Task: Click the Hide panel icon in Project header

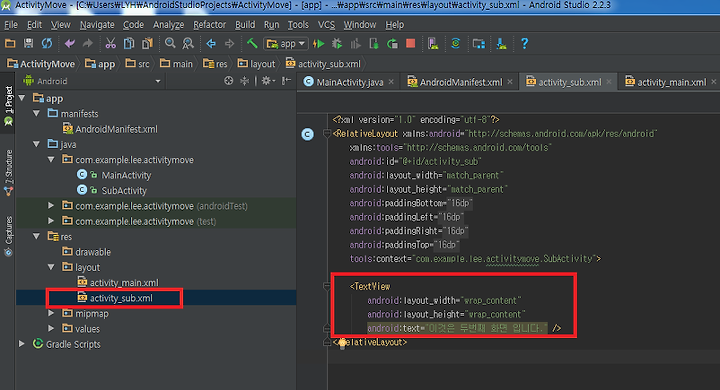Action: [287, 81]
